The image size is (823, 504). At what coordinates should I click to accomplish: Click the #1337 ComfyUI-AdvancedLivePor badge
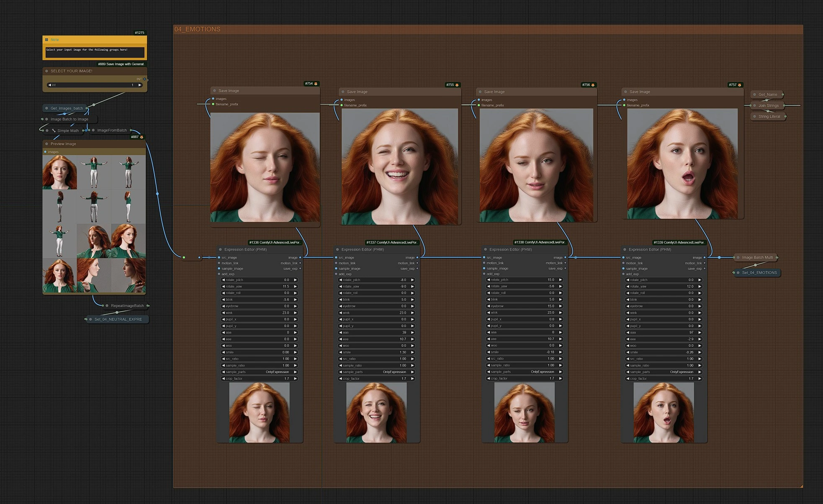[392, 243]
